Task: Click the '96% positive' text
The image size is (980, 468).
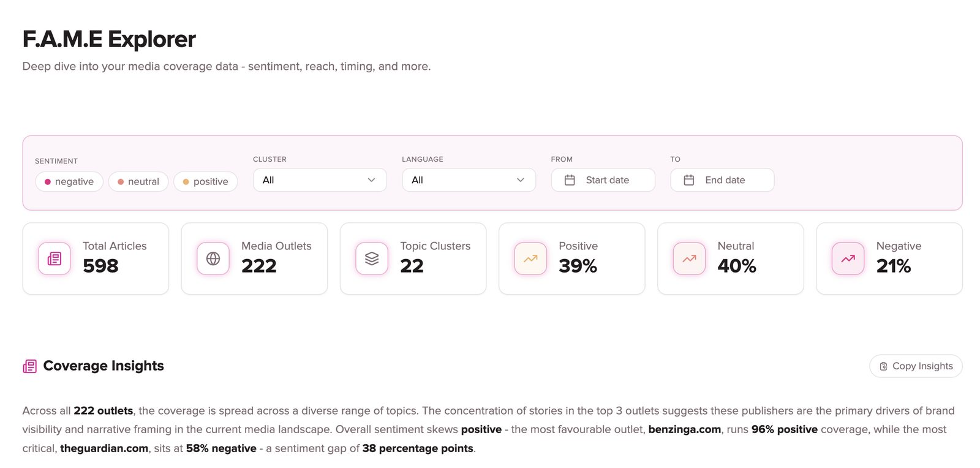Action: click(785, 429)
